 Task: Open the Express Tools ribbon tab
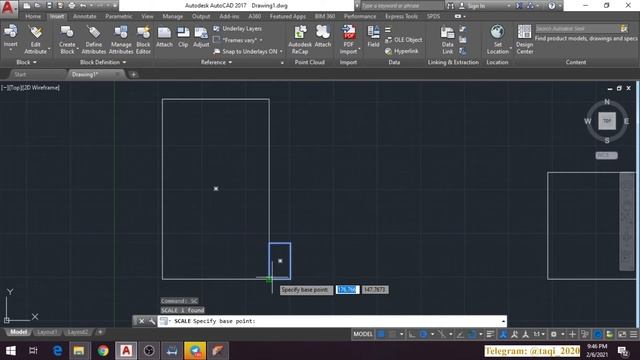pos(401,16)
